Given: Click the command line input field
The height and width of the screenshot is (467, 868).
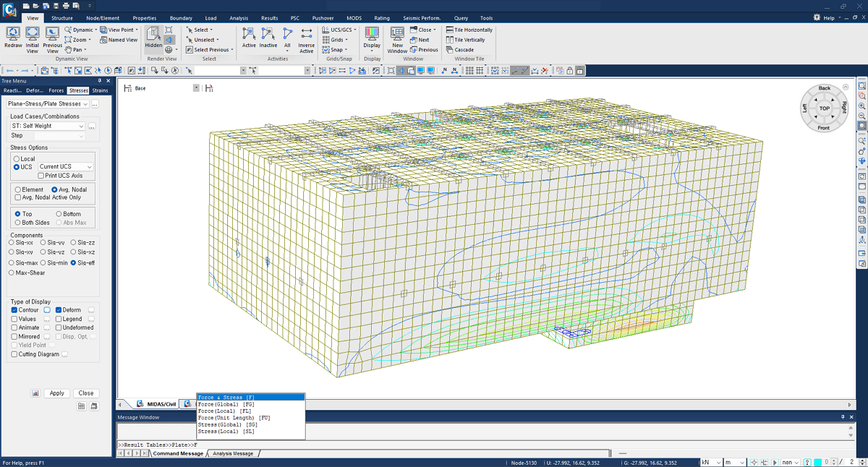Looking at the screenshot, I should coord(477,444).
